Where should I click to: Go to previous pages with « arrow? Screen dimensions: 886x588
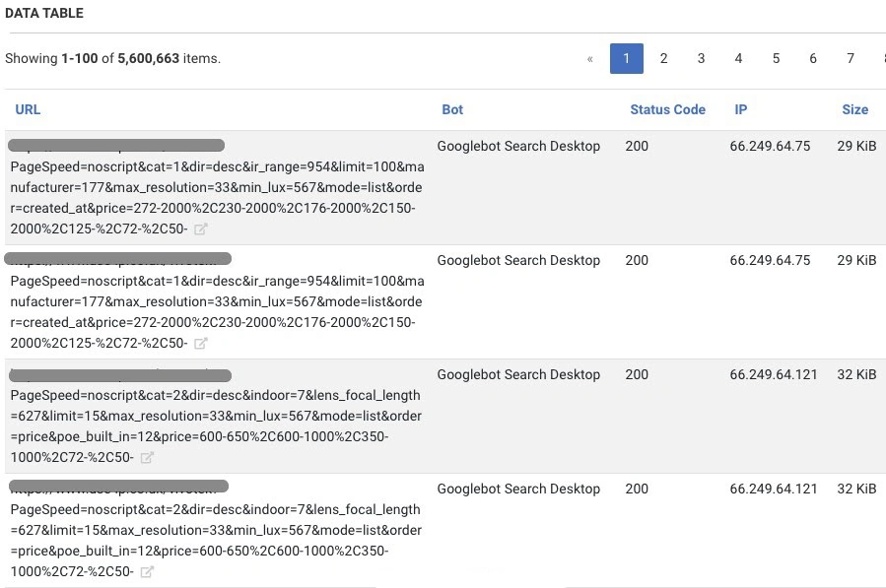coord(589,59)
